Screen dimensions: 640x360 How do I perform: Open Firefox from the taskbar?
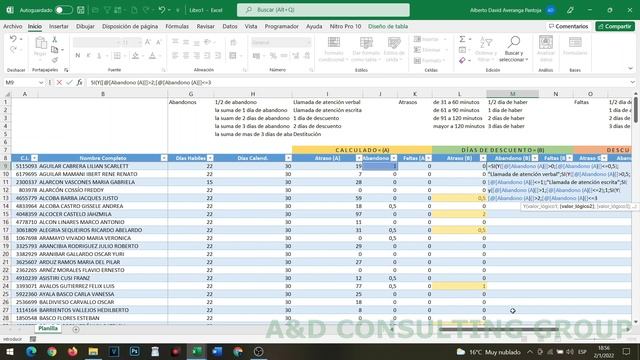pos(72,351)
